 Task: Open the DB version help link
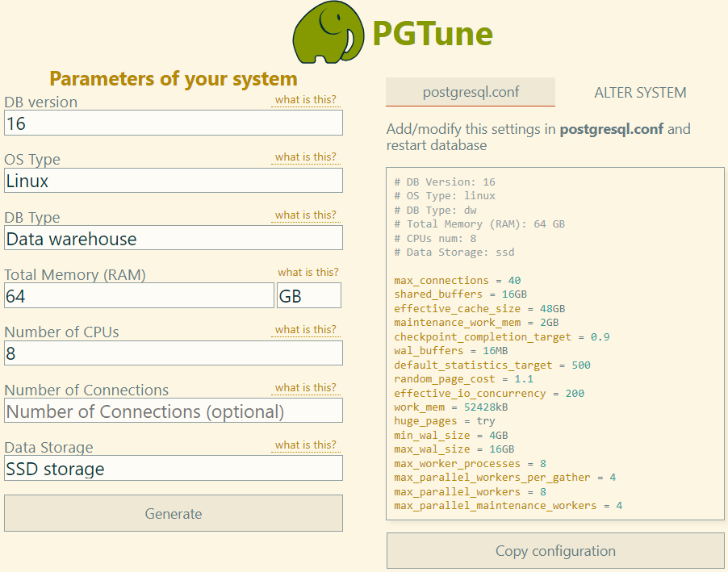coord(305,98)
